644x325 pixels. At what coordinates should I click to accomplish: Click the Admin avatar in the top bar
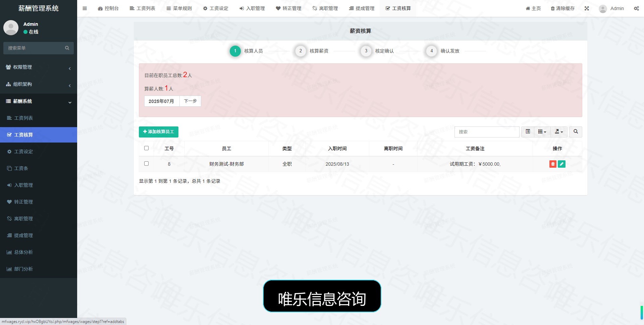(603, 9)
